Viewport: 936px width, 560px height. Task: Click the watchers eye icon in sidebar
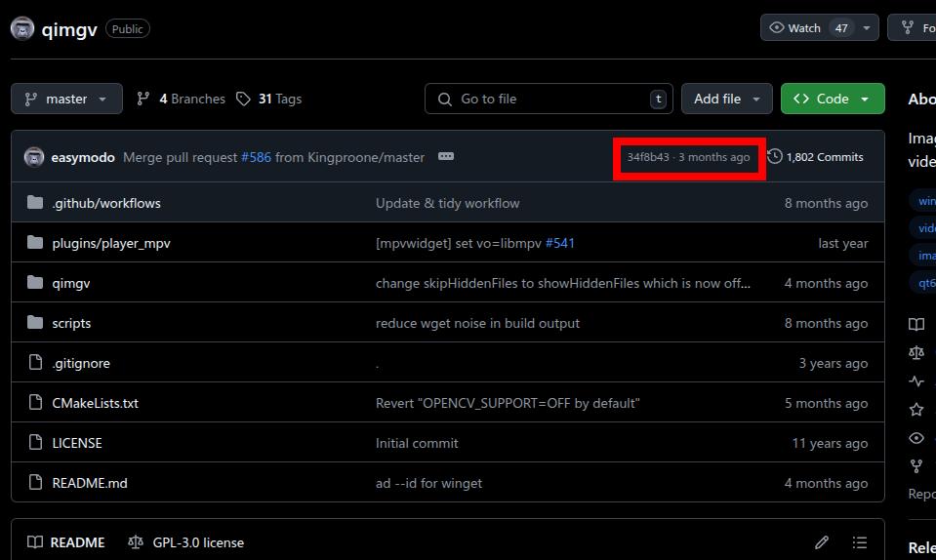point(916,438)
